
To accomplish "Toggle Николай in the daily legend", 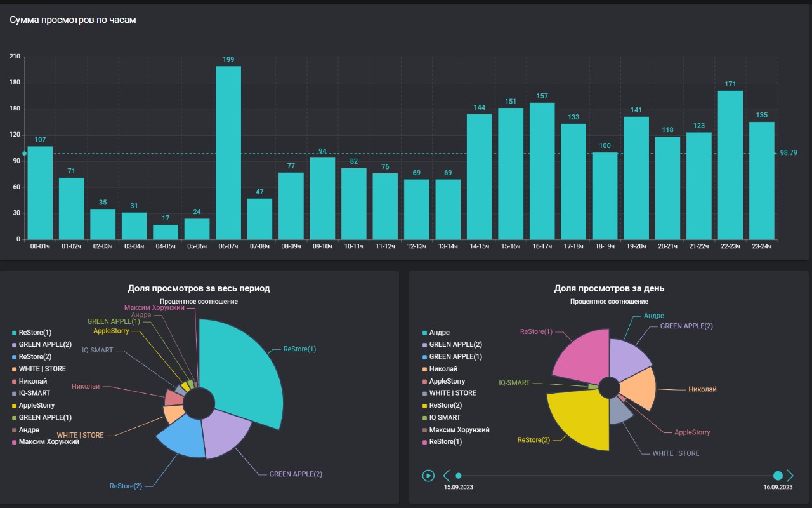I will click(x=440, y=369).
